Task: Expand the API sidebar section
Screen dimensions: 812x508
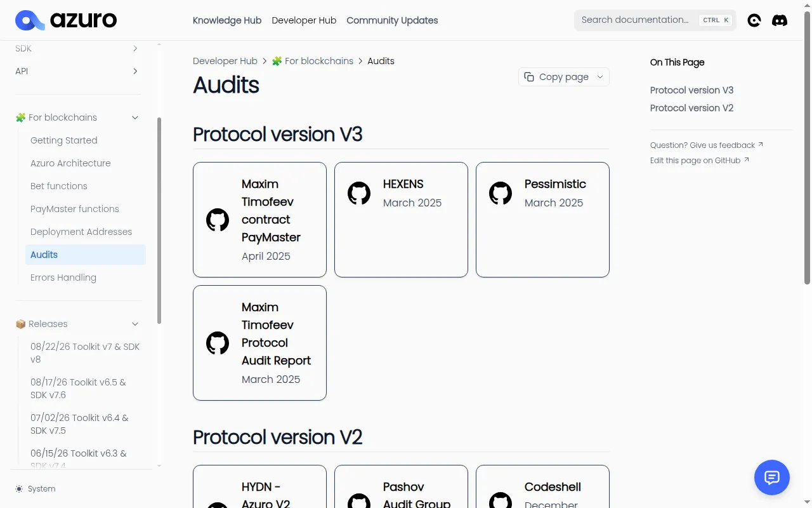Action: click(135, 71)
